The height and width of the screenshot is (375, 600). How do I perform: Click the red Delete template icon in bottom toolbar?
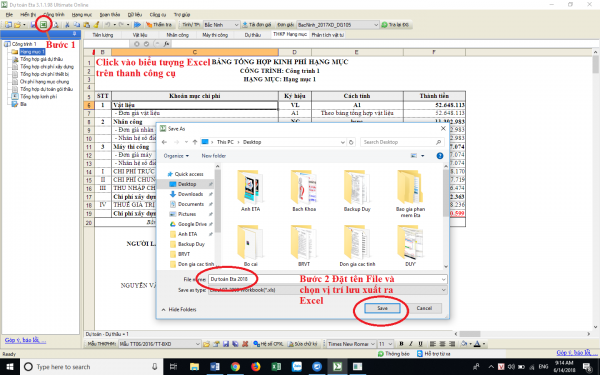(x=245, y=344)
